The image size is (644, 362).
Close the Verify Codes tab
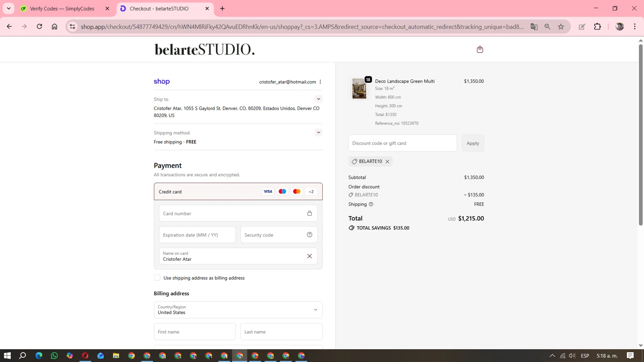click(107, 9)
